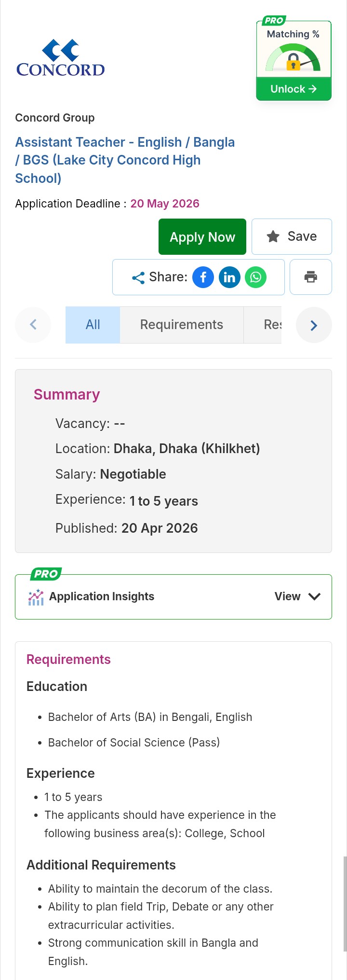Click the page scrollbar thumb
The height and width of the screenshot is (980, 347).
pyautogui.click(x=345, y=903)
